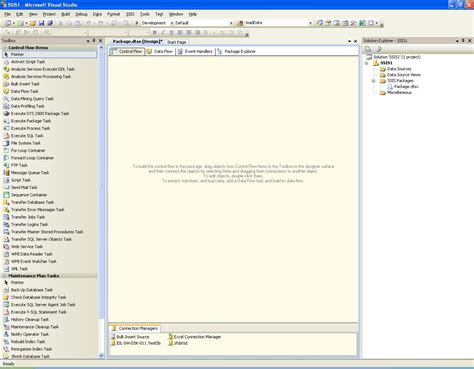The width and height of the screenshot is (474, 369).
Task: Switch to the Event Handlers tab
Action: click(195, 52)
